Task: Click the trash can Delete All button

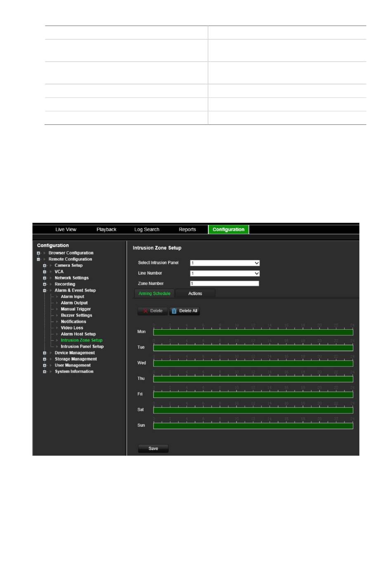Action: 184,311
